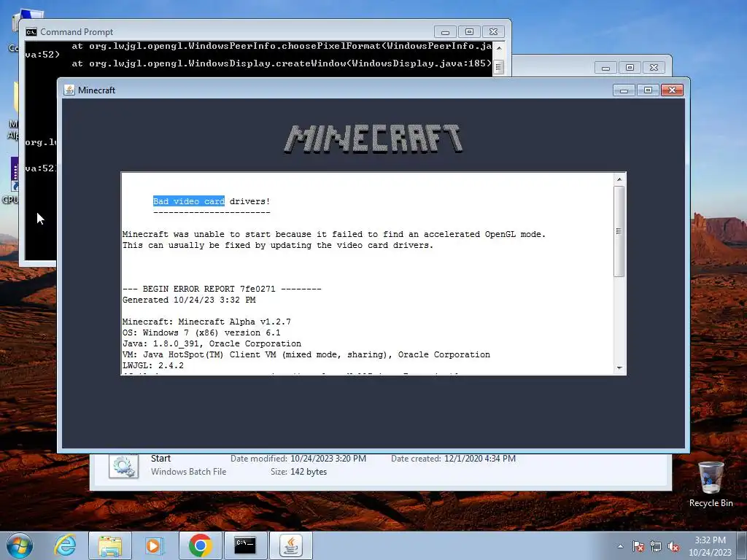This screenshot has height=560, width=747.
Task: Switch to Java Minecraft taskbar button
Action: pos(291,545)
